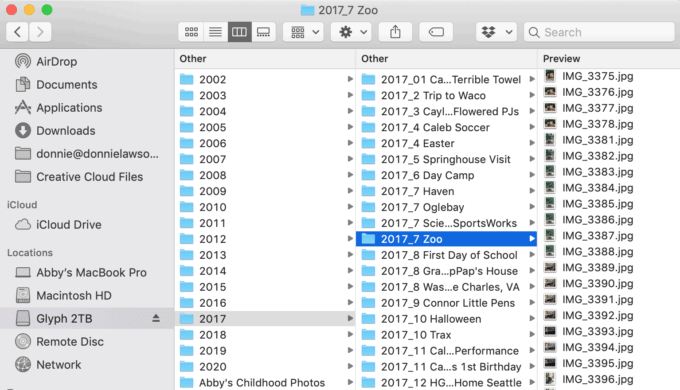Open Abby's Childhood Photos folder
Image resolution: width=680 pixels, height=390 pixels.
pyautogui.click(x=265, y=383)
